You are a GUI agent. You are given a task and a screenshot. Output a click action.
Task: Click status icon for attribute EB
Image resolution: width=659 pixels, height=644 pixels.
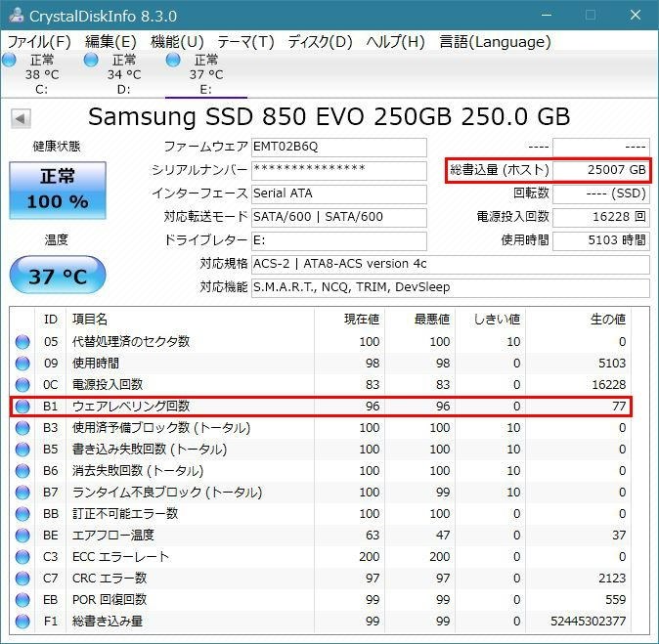[22, 600]
